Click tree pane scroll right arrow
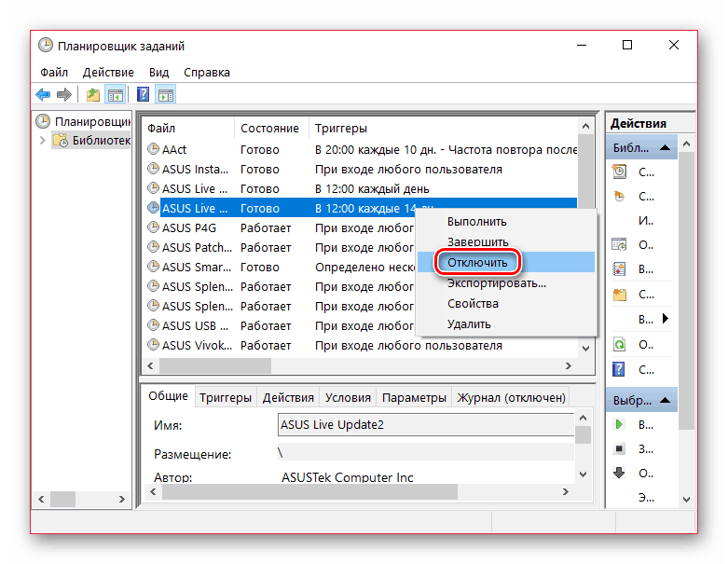Viewport: 728px width, 564px height. 121,499
